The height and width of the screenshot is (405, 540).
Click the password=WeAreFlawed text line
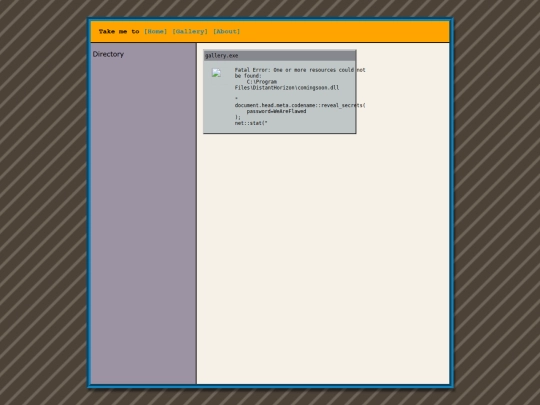coord(276,111)
